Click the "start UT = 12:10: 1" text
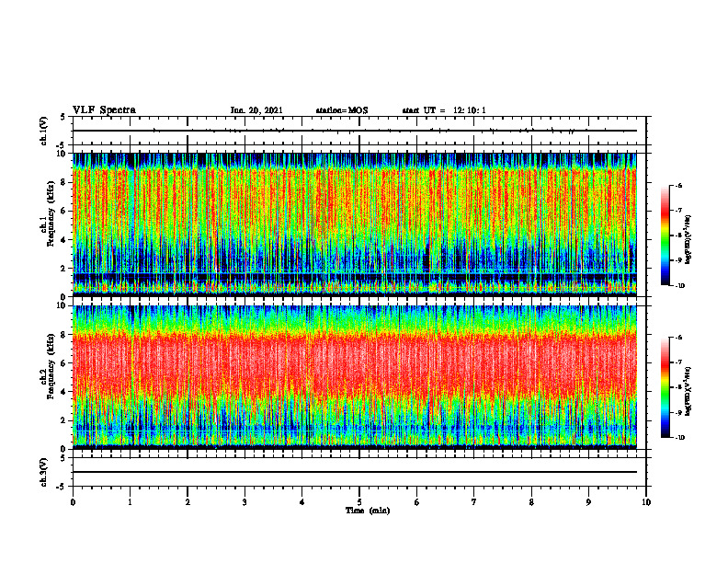This screenshot has width=728, height=563. point(444,110)
